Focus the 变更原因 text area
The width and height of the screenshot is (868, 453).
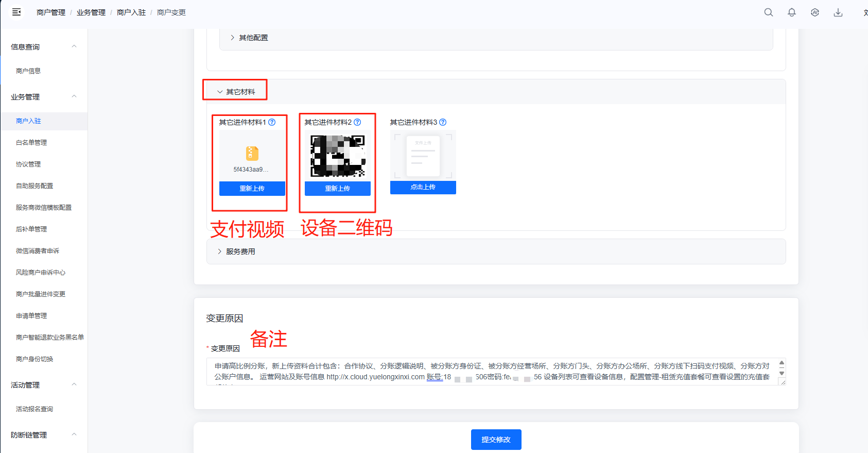[496, 372]
